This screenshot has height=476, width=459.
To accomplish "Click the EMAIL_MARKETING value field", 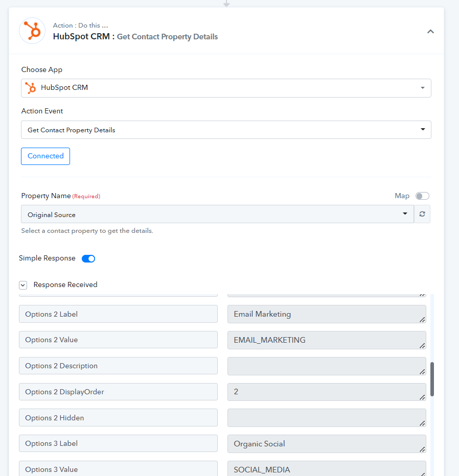I will click(x=327, y=340).
